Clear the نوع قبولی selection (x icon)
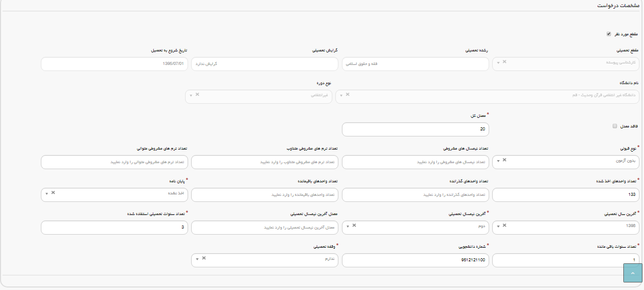The height and width of the screenshot is (290, 644). (x=505, y=160)
